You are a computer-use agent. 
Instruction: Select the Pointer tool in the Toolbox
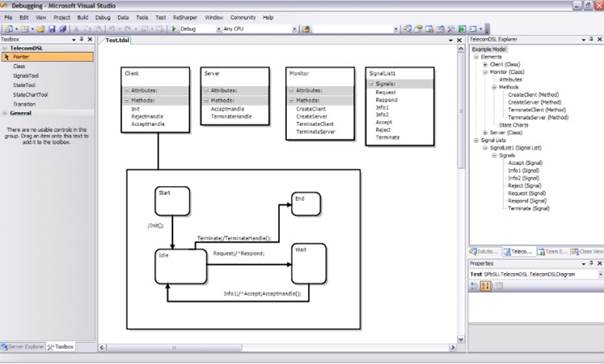pyautogui.click(x=47, y=57)
